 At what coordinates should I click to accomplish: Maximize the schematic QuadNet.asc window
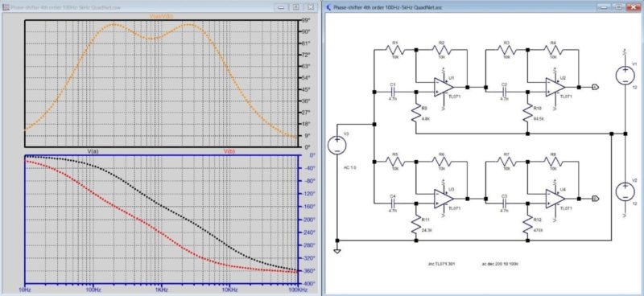[618, 7]
